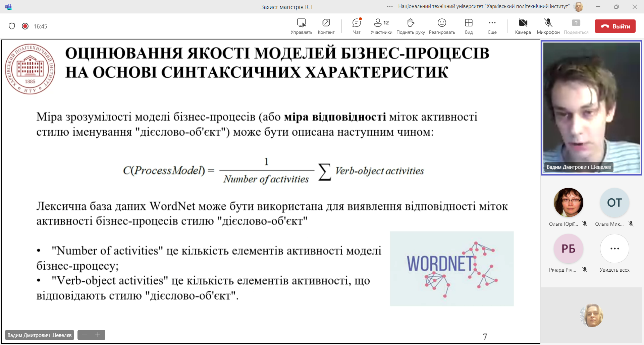Open title bar ellipsis menu

[x=390, y=7]
